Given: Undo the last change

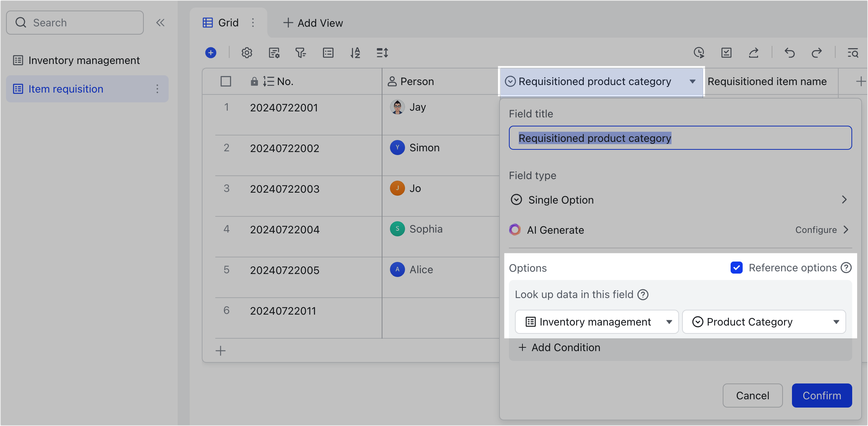Looking at the screenshot, I should point(789,53).
